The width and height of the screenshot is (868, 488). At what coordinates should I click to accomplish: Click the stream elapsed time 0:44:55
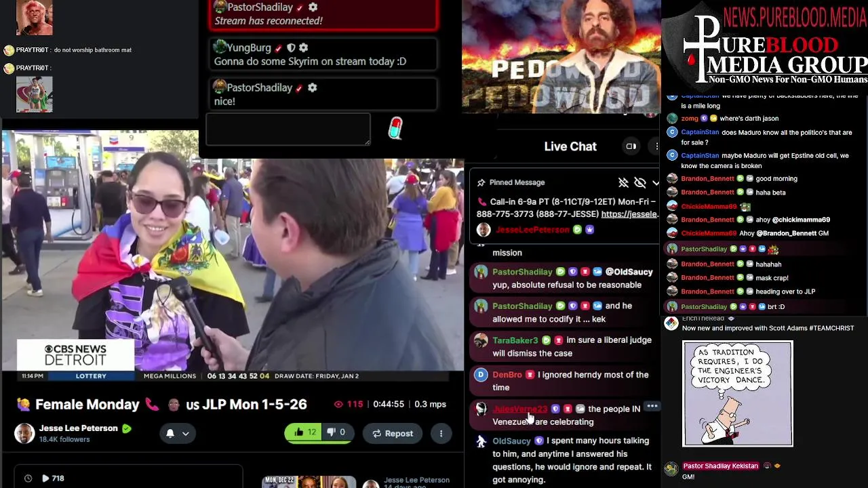coord(389,404)
